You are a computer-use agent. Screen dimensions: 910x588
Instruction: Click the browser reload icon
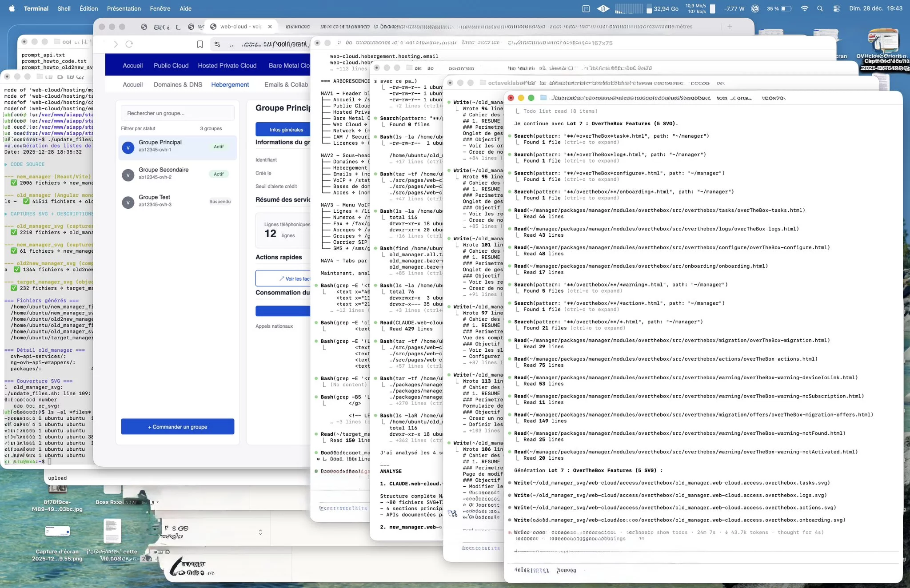[x=129, y=44]
